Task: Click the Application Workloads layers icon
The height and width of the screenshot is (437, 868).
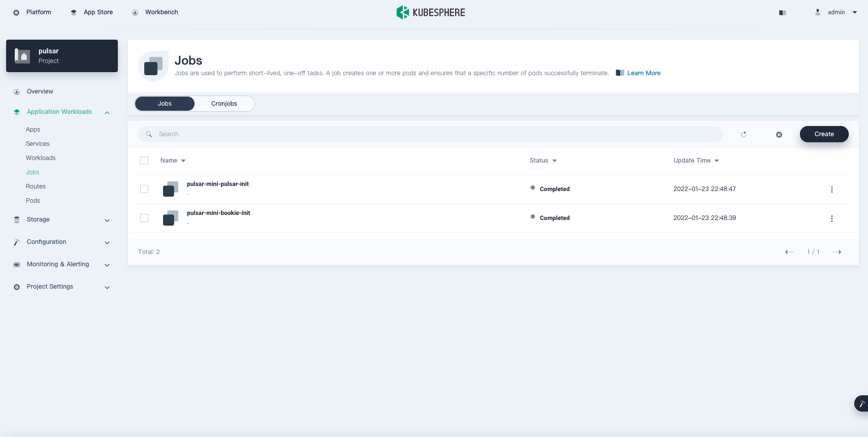Action: point(17,112)
